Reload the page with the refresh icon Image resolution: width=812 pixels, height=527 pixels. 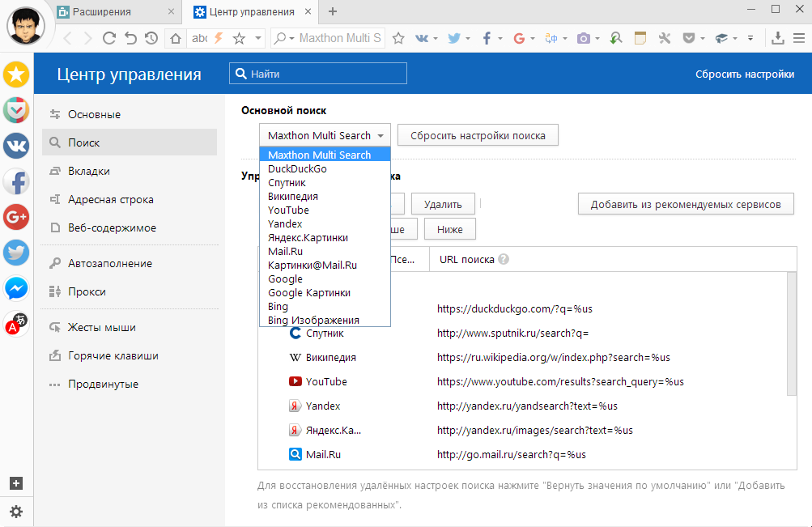tap(108, 38)
